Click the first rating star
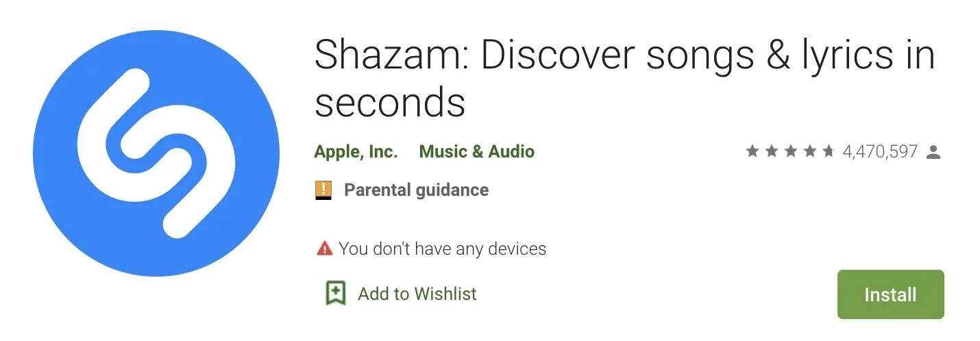Image resolution: width=980 pixels, height=341 pixels. [752, 151]
